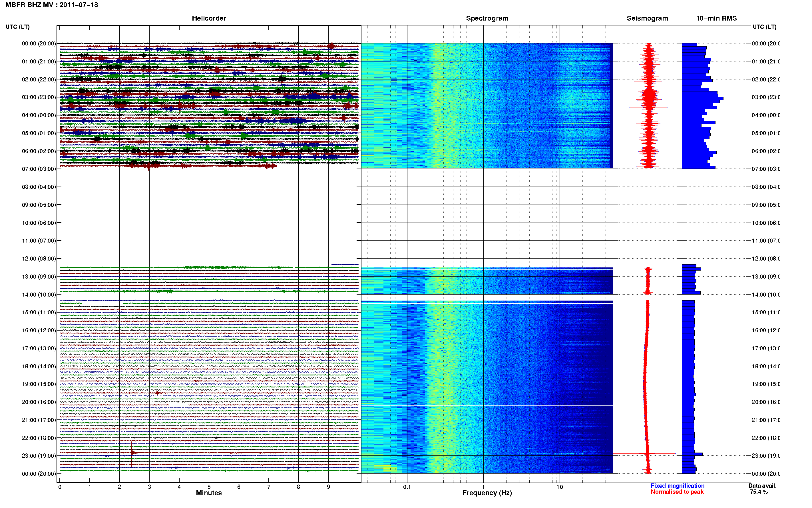812x508 pixels.
Task: Click the 'Data avail.' label
Action: [762, 486]
